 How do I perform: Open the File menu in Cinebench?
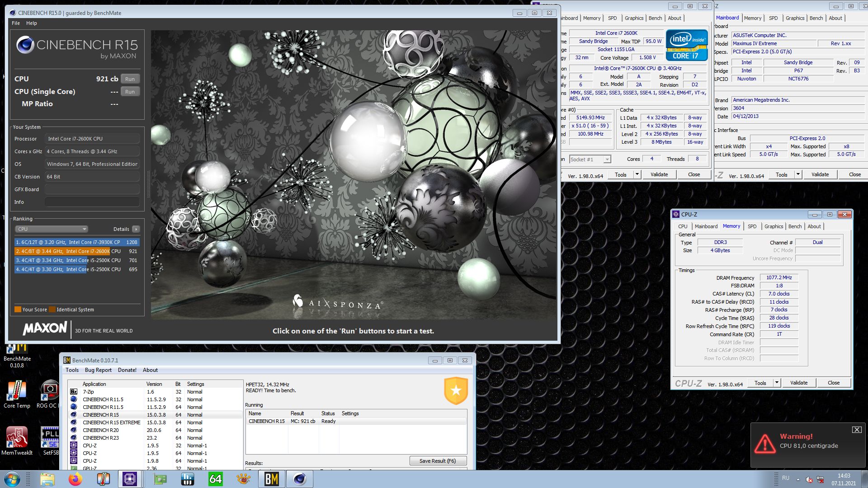click(16, 23)
